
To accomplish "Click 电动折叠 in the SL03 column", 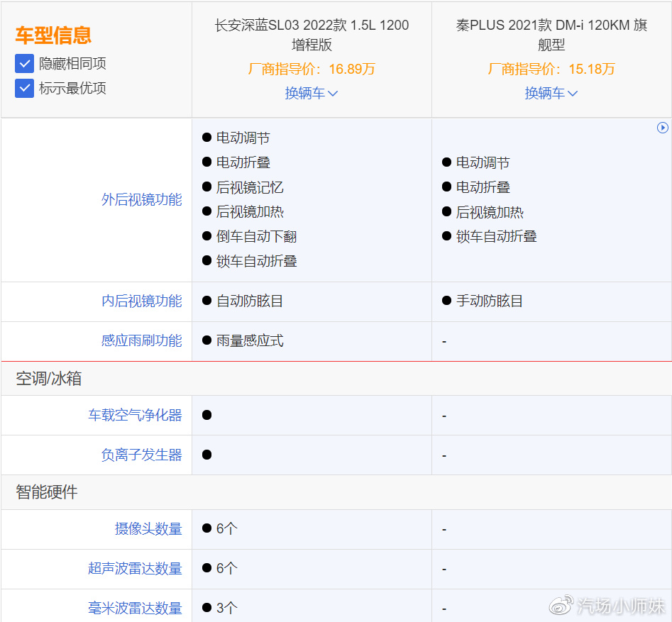I will [x=243, y=162].
